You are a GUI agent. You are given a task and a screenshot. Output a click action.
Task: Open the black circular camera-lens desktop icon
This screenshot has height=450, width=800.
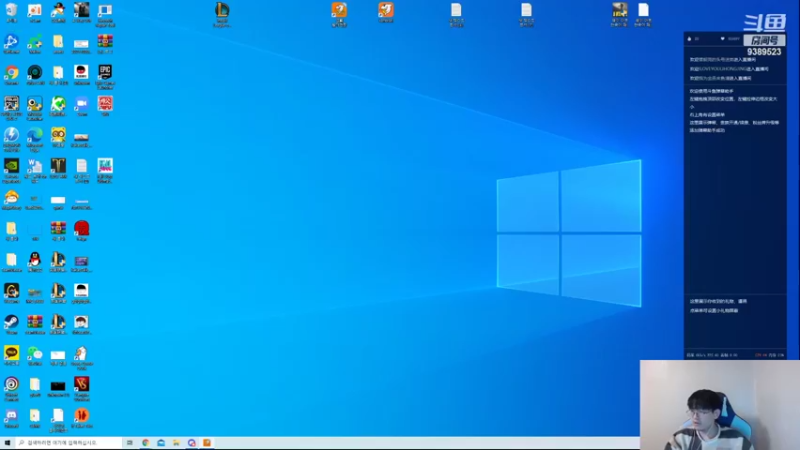[35, 74]
